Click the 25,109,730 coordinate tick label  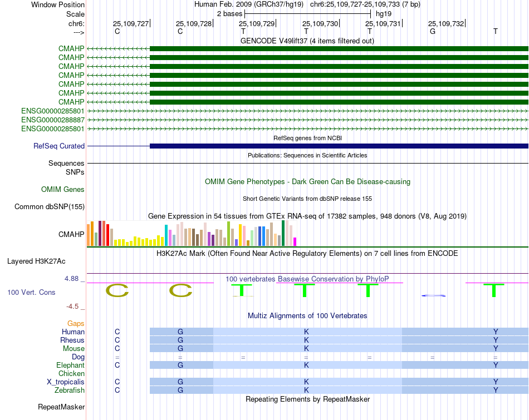click(320, 23)
